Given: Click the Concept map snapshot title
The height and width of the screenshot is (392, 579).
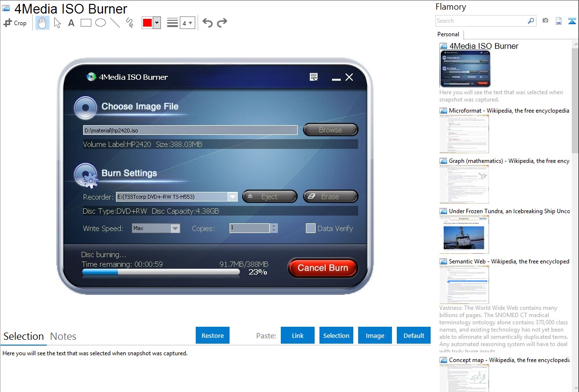Looking at the screenshot, I should [x=509, y=360].
